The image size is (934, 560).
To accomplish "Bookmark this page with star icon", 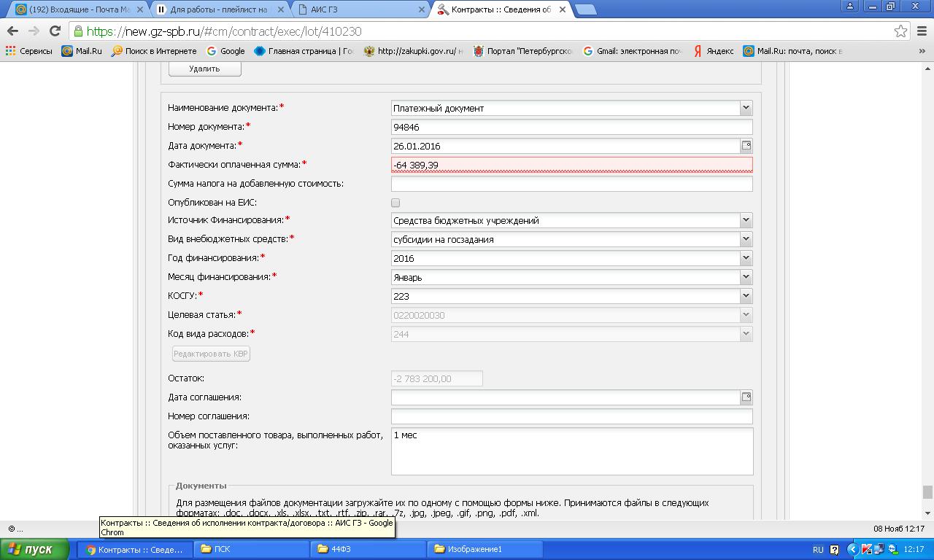I will click(x=900, y=31).
